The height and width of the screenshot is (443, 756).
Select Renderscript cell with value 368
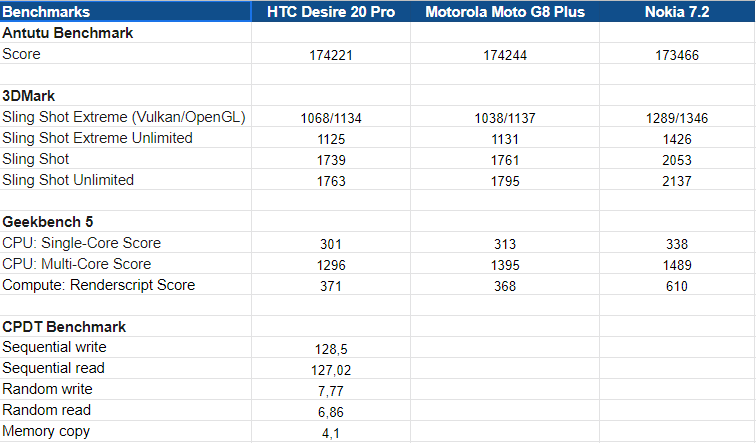point(505,285)
